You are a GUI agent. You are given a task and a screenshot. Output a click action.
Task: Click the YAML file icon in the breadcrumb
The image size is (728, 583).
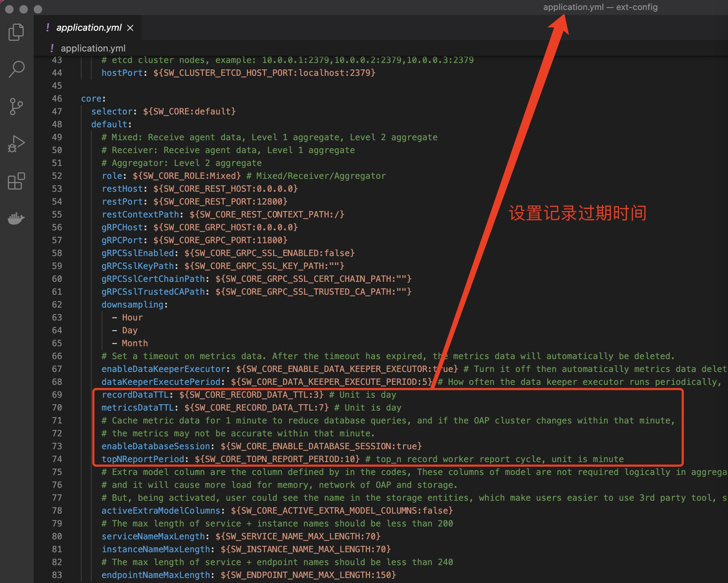tap(52, 48)
